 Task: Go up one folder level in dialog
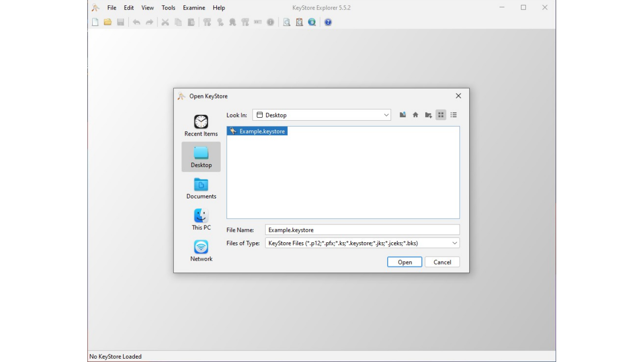403,115
